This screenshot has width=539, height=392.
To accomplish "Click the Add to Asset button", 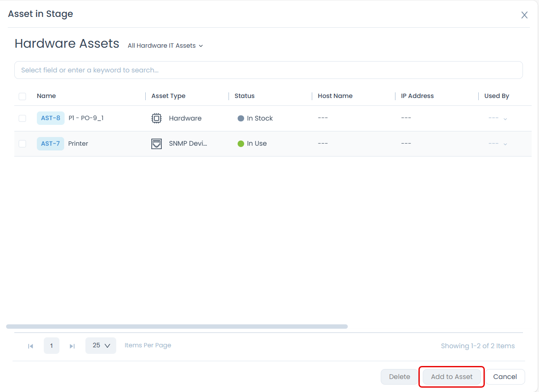I will pos(451,376).
